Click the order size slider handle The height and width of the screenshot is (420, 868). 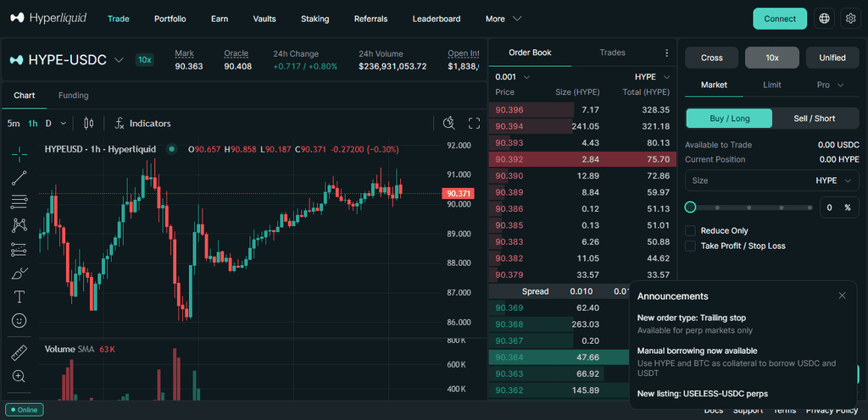pyautogui.click(x=690, y=207)
